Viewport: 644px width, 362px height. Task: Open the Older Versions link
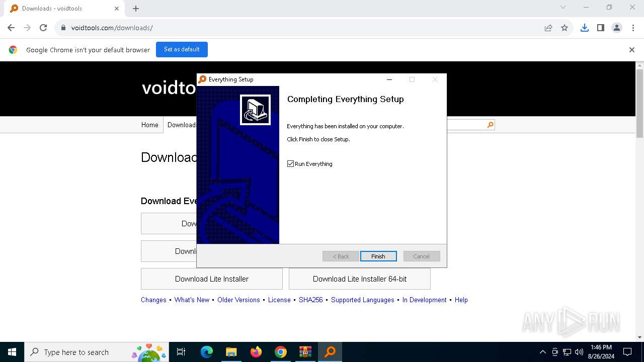tap(238, 300)
